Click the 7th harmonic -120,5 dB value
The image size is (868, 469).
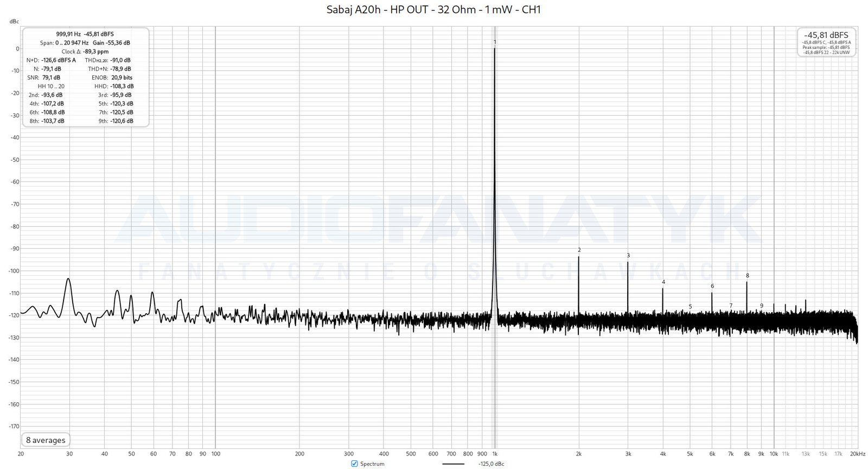(x=122, y=112)
